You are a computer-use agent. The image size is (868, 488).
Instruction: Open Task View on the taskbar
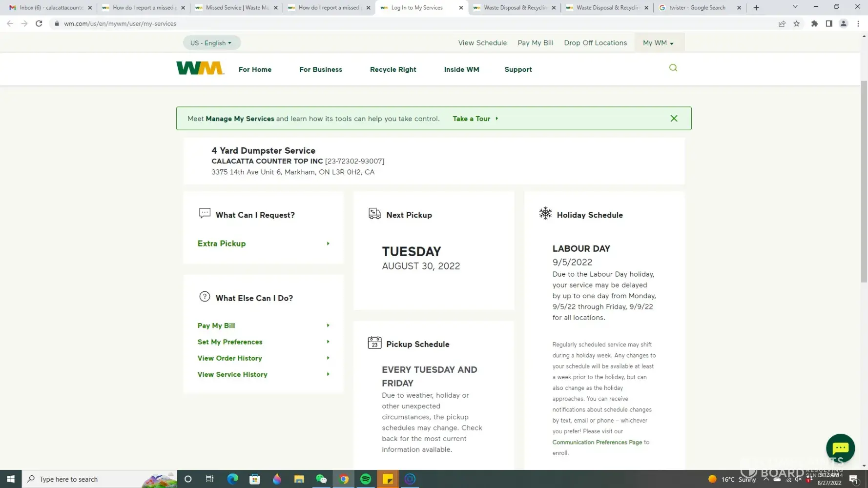209,479
